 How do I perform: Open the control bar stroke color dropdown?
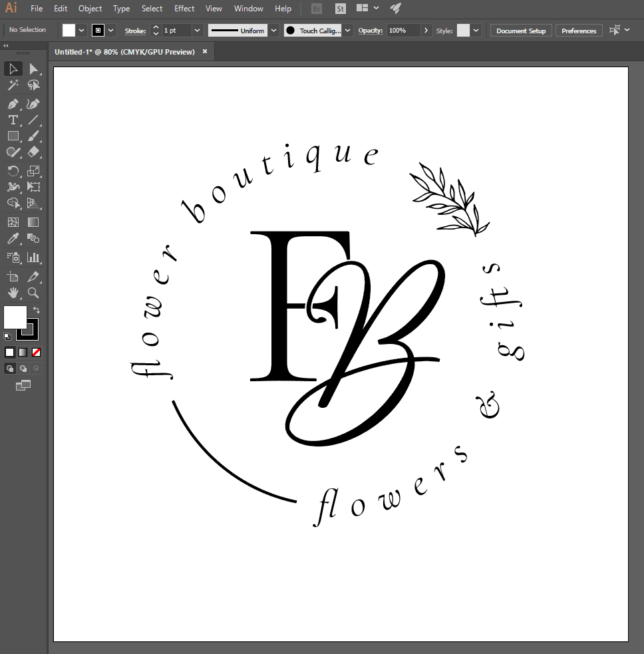click(x=110, y=31)
